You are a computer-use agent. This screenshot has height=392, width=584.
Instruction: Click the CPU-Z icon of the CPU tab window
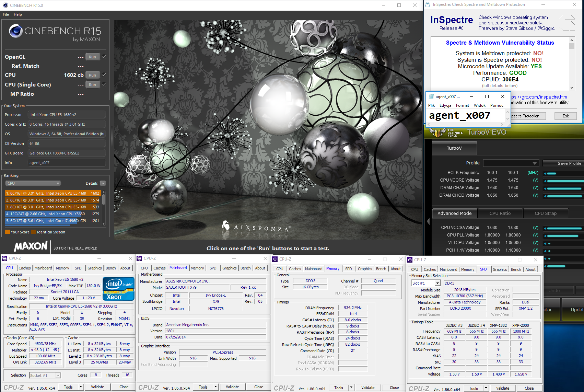pyautogui.click(x=5, y=258)
